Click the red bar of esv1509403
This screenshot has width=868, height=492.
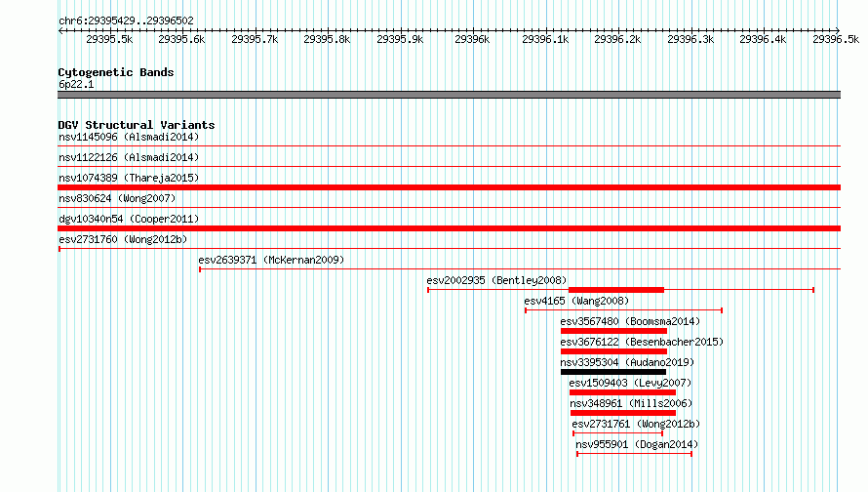[x=623, y=392]
